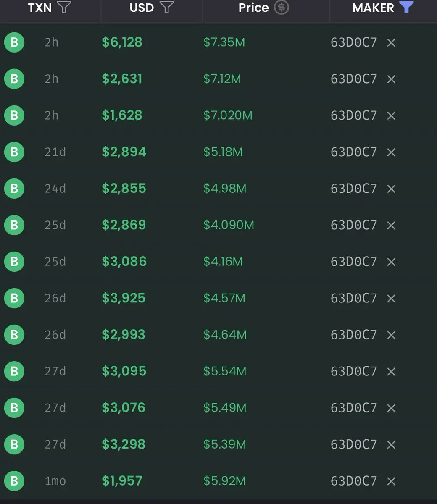Open the USD filter funnel icon
The height and width of the screenshot is (504, 437).
167,8
